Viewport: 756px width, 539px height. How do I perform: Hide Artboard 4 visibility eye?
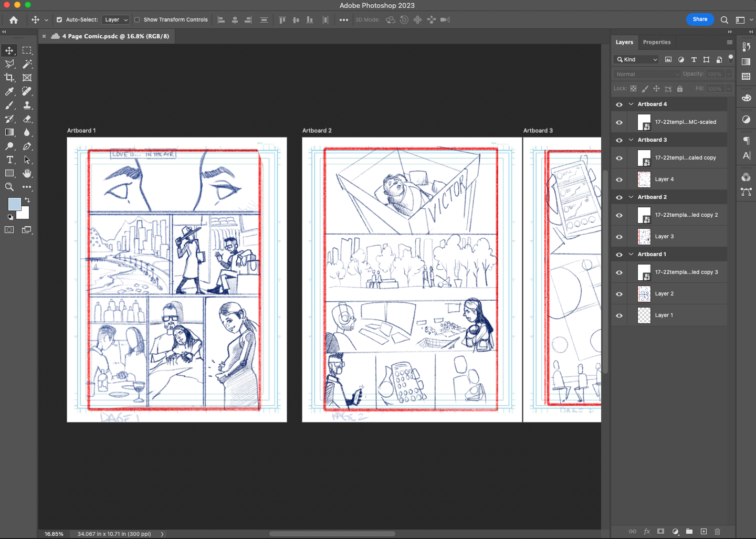click(619, 104)
